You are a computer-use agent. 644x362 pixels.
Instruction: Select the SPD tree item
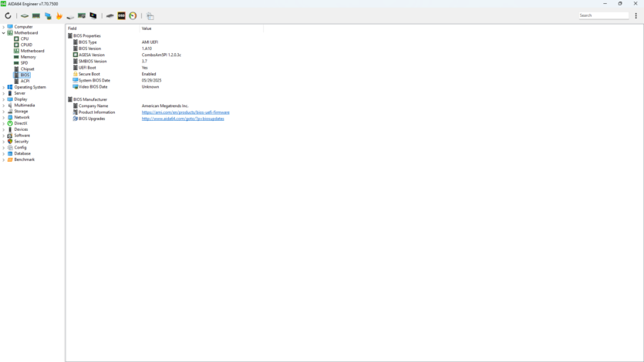pyautogui.click(x=24, y=63)
